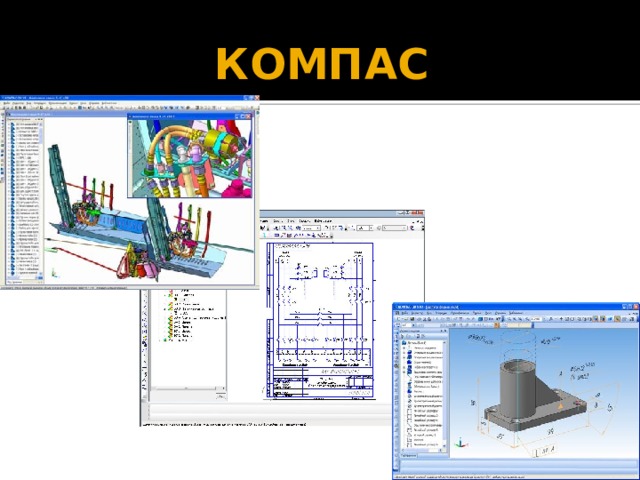Click the blue-framed electrical schematic drawing sheet
This screenshot has height=480, width=640.
tap(320, 320)
